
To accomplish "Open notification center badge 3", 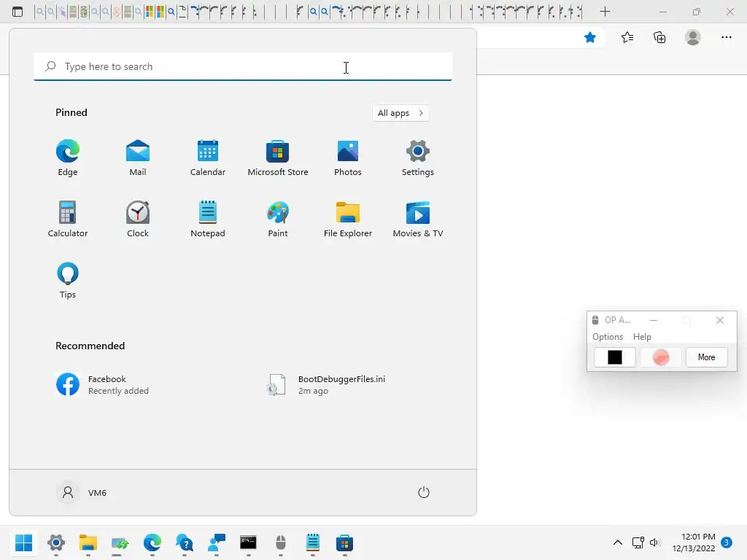I will point(727,542).
